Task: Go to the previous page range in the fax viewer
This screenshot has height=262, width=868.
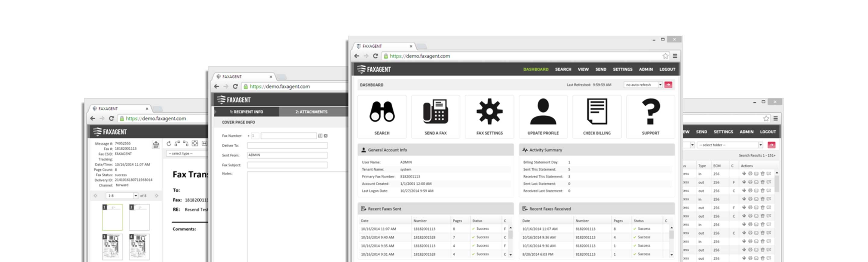Action: coord(96,196)
